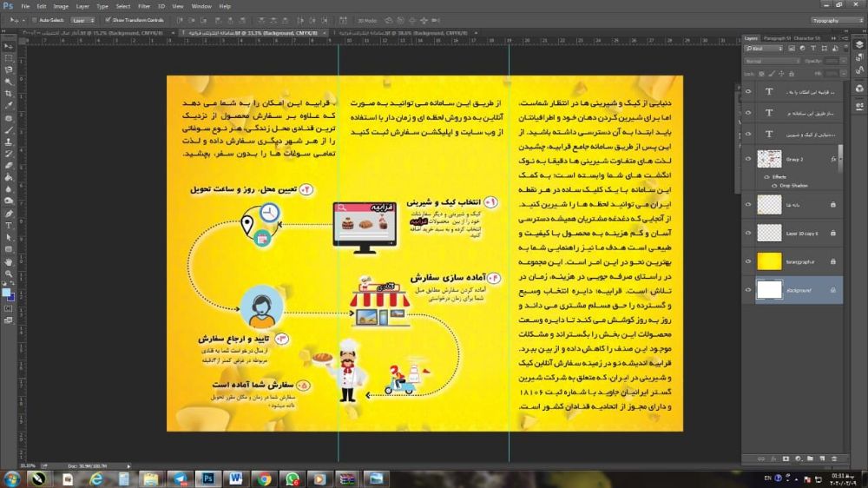Click the lock icon on Background layer
Image resolution: width=868 pixels, height=488 pixels.
(832, 290)
